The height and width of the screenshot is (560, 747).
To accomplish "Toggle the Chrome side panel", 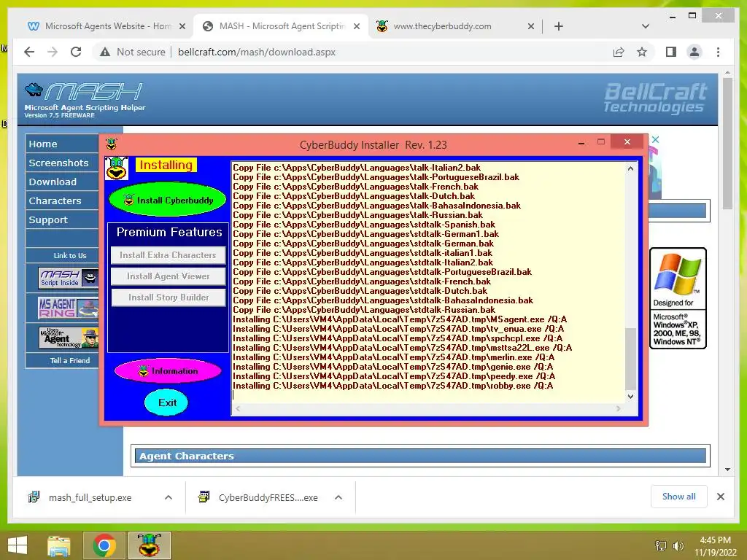I will [x=671, y=52].
